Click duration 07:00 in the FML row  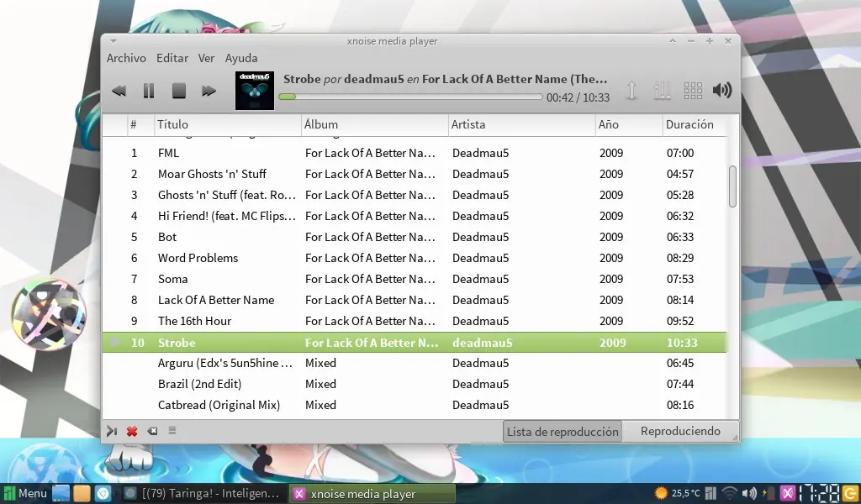[679, 153]
